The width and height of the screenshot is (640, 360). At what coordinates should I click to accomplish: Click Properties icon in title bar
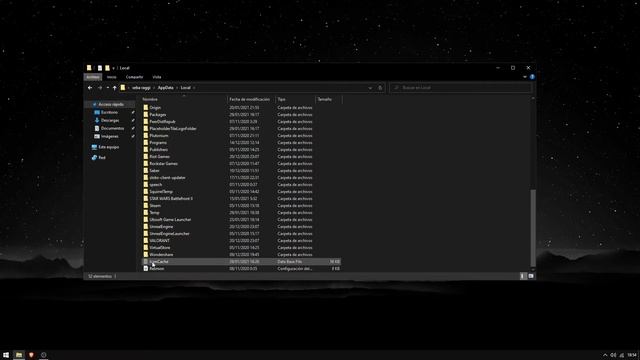[x=100, y=68]
